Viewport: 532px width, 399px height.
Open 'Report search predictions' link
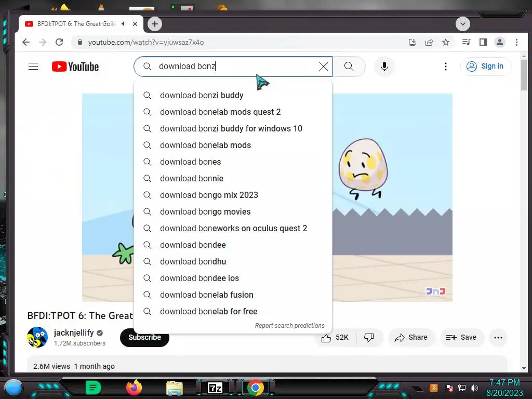[x=289, y=326]
